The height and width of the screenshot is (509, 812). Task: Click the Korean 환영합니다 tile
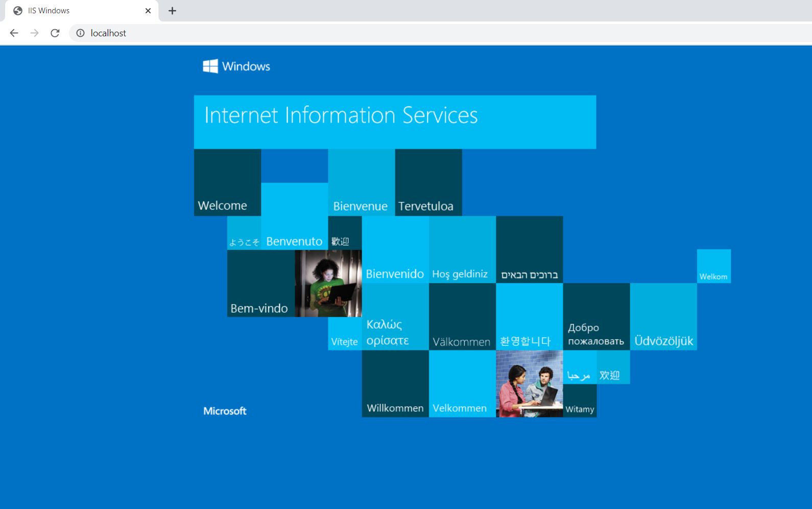pos(529,317)
